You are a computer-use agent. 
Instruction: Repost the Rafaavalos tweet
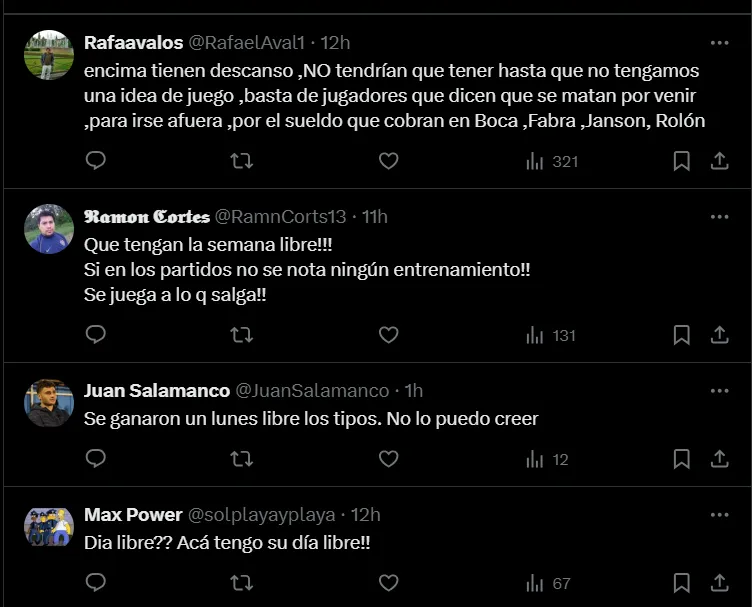coord(241,161)
